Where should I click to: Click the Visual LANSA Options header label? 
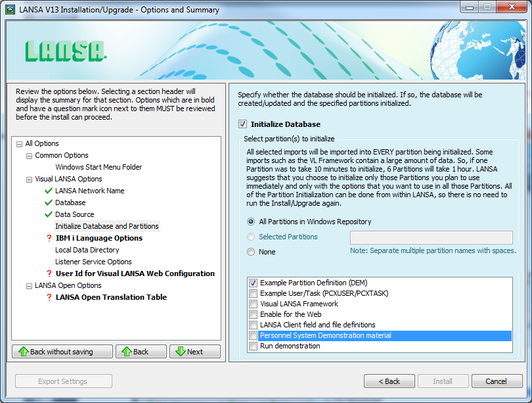68,179
